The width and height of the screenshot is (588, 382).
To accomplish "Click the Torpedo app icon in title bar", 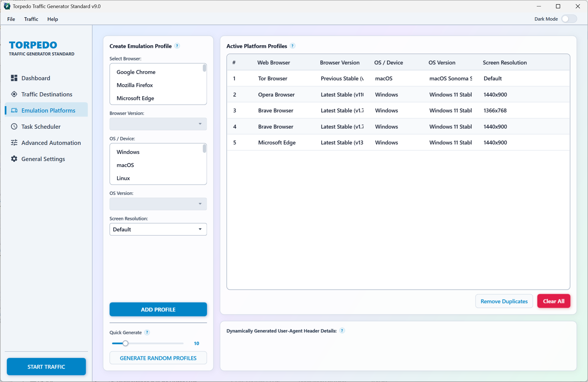I will [7, 6].
